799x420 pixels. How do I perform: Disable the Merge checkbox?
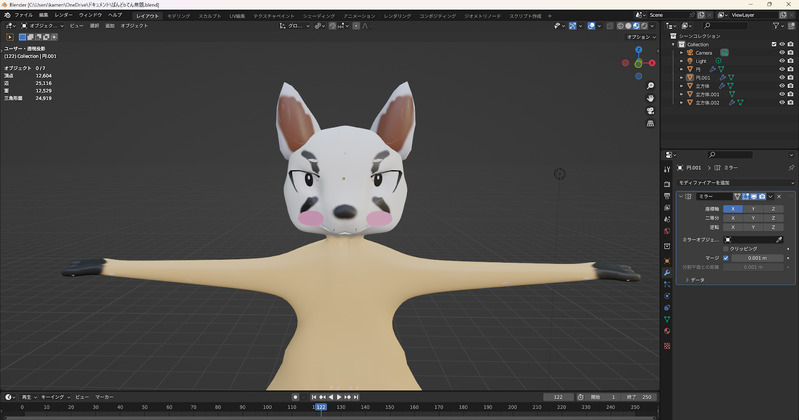point(727,258)
